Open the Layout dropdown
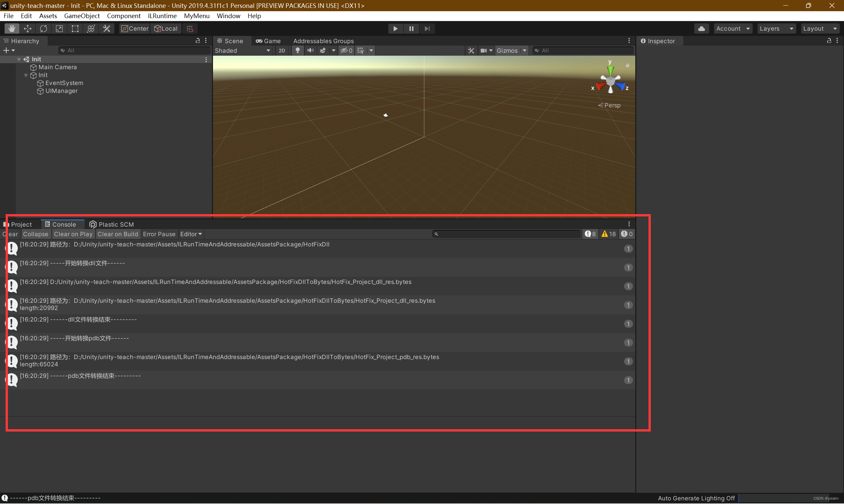Screen dimensions: 844x504 pyautogui.click(x=820, y=29)
